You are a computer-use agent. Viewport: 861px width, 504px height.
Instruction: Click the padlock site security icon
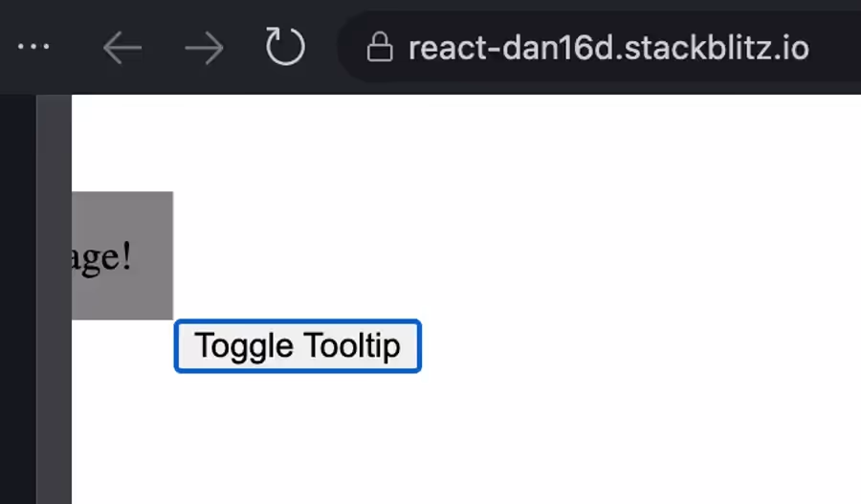coord(380,47)
